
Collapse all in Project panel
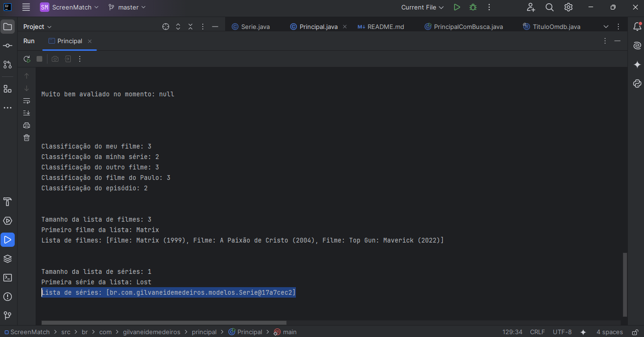click(x=190, y=27)
